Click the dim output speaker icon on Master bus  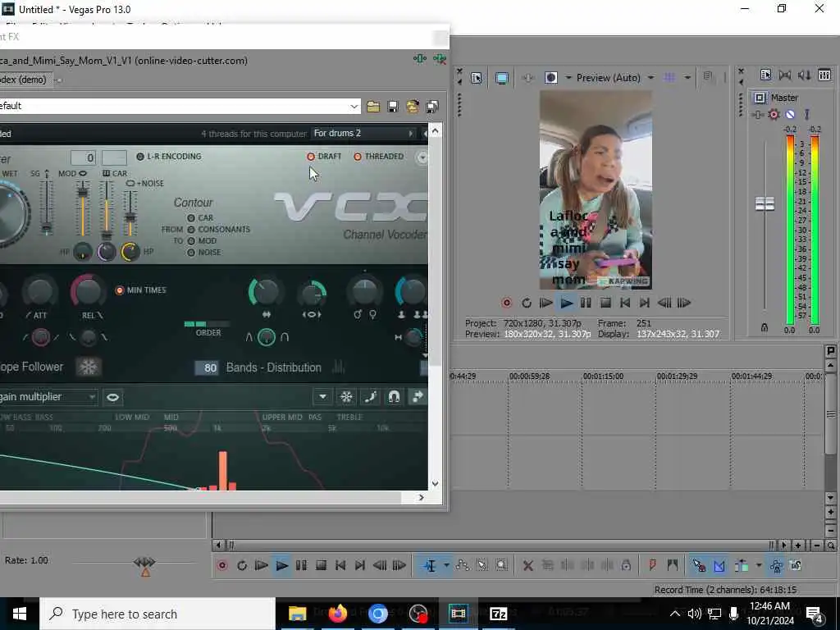pyautogui.click(x=805, y=75)
